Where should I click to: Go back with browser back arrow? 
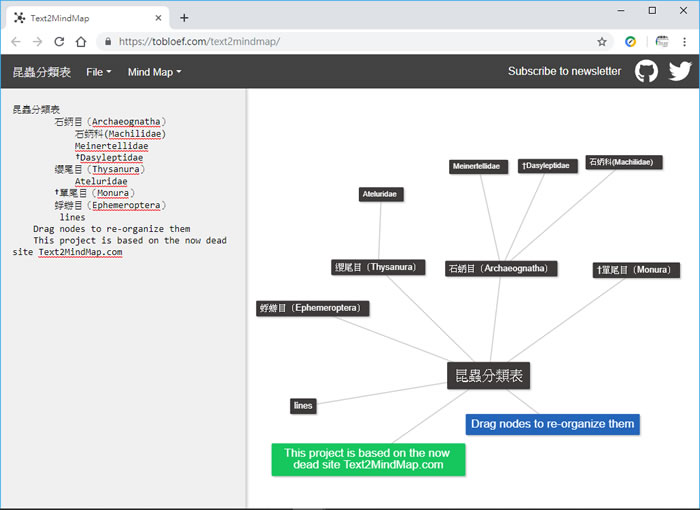click(x=15, y=42)
